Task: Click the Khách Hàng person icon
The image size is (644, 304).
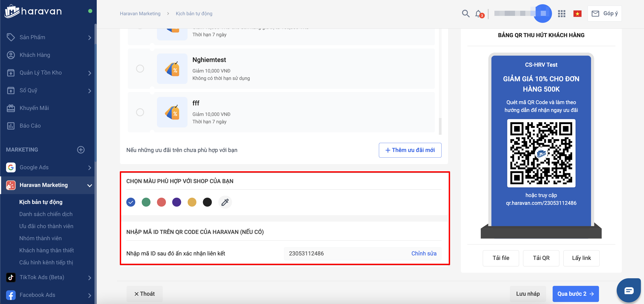Action: [x=11, y=55]
